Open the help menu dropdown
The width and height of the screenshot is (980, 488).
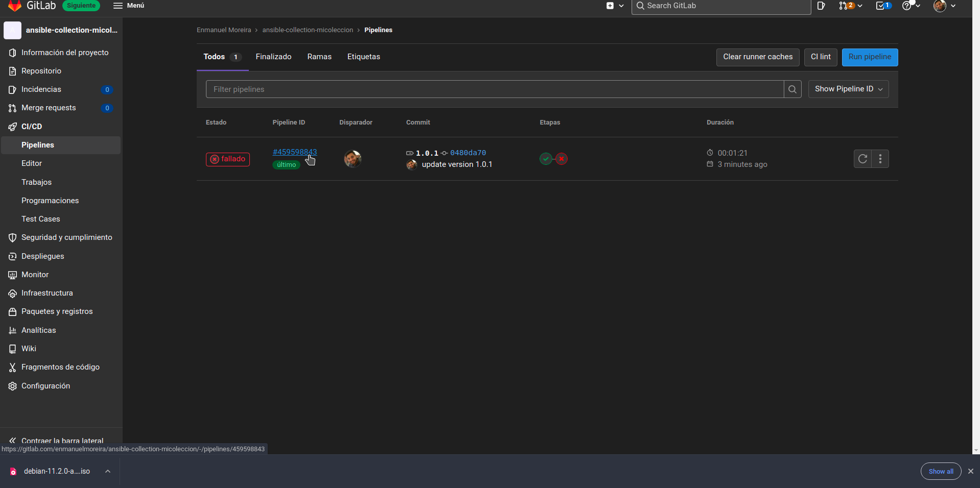(911, 6)
